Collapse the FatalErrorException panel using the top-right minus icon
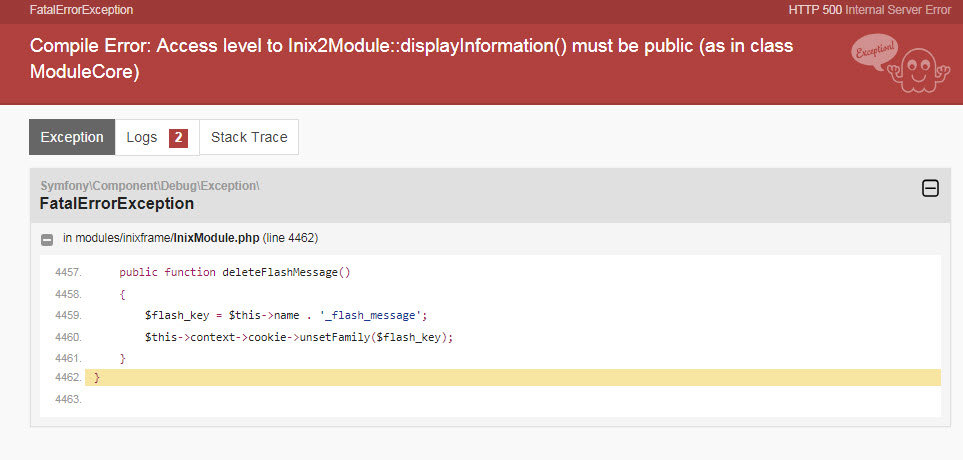The height and width of the screenshot is (460, 963). click(x=929, y=188)
